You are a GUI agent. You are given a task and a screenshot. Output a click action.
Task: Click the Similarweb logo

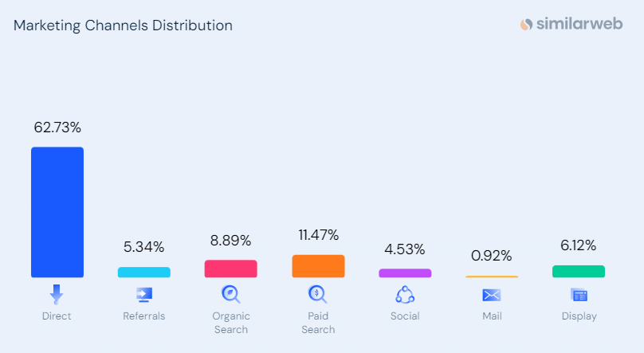[573, 25]
